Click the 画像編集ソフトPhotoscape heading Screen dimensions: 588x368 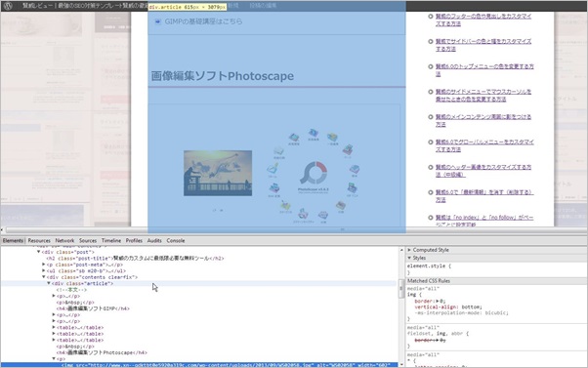coord(223,76)
